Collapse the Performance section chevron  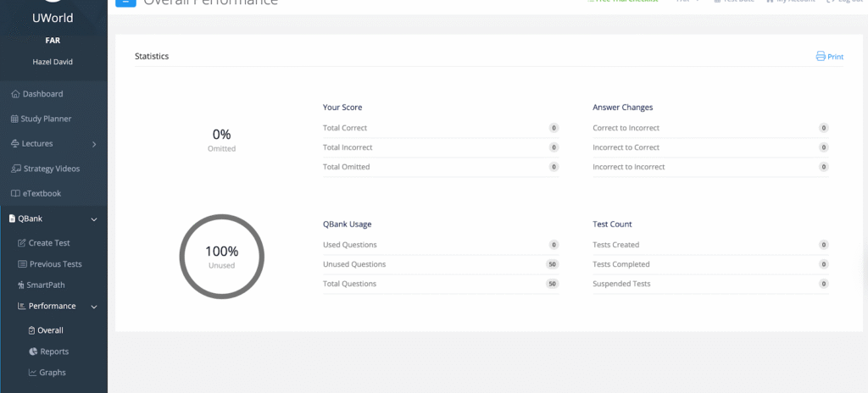click(94, 307)
